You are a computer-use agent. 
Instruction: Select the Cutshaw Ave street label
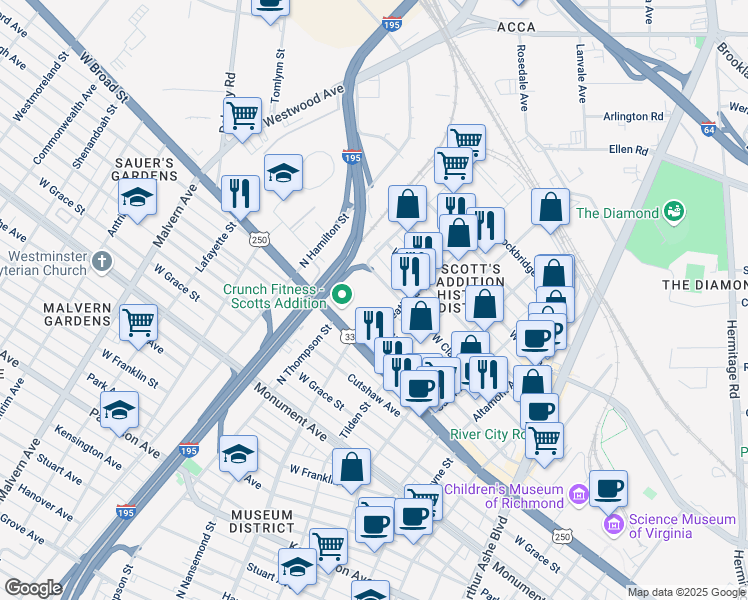(x=374, y=395)
